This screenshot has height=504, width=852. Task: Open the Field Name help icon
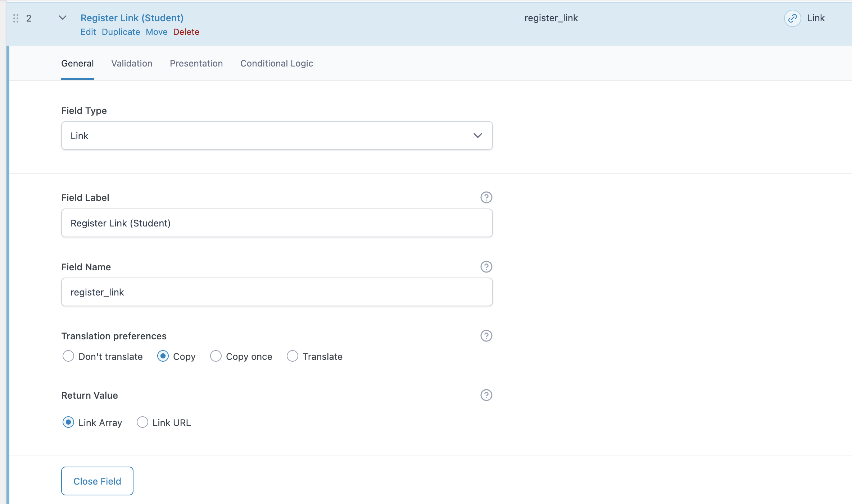[486, 267]
